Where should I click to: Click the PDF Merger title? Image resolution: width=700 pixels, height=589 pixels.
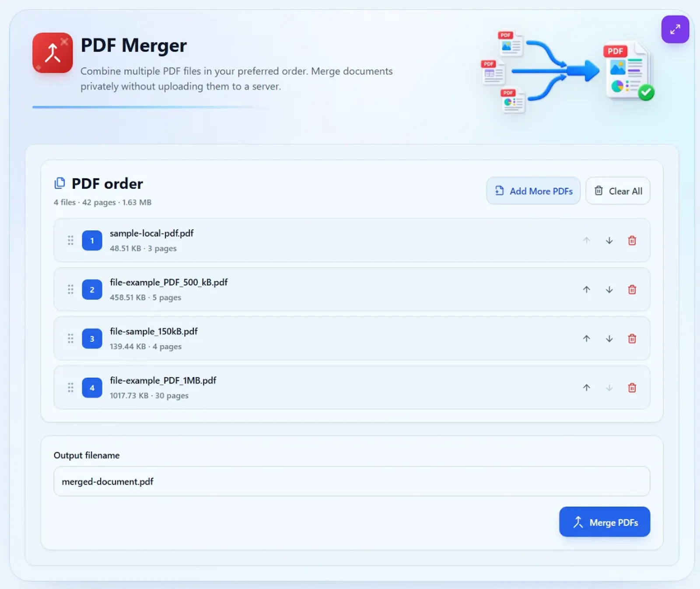134,45
